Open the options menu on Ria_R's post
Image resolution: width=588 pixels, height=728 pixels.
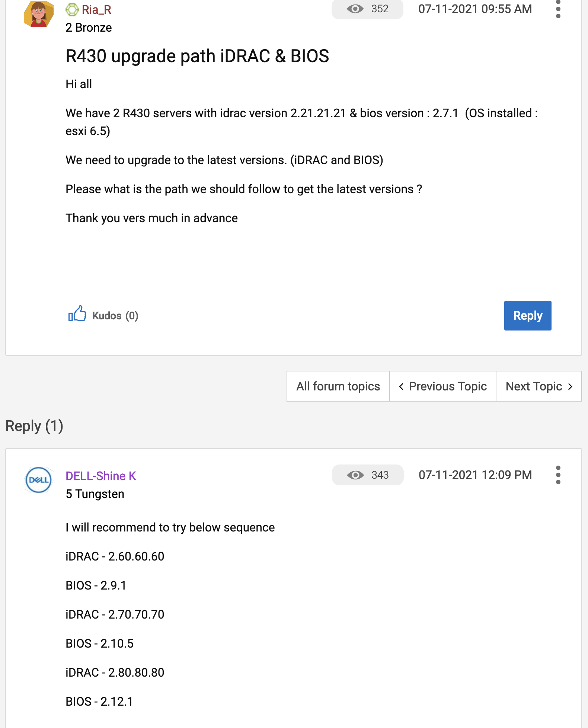pyautogui.click(x=558, y=10)
